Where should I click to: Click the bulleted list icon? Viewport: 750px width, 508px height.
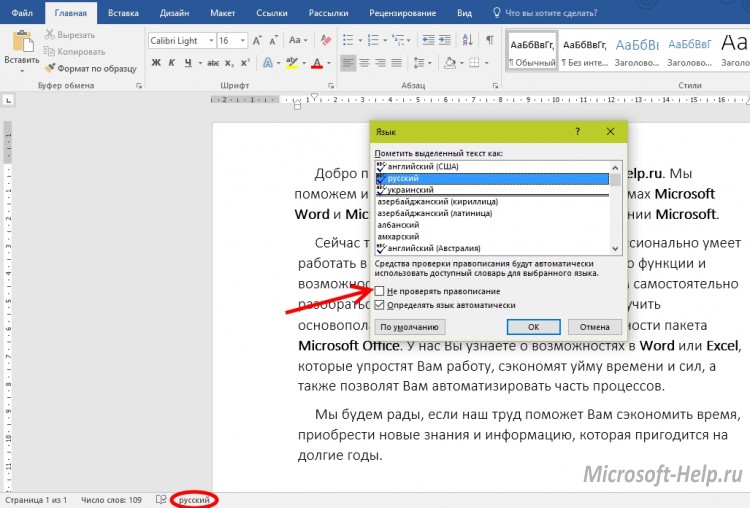click(x=348, y=40)
